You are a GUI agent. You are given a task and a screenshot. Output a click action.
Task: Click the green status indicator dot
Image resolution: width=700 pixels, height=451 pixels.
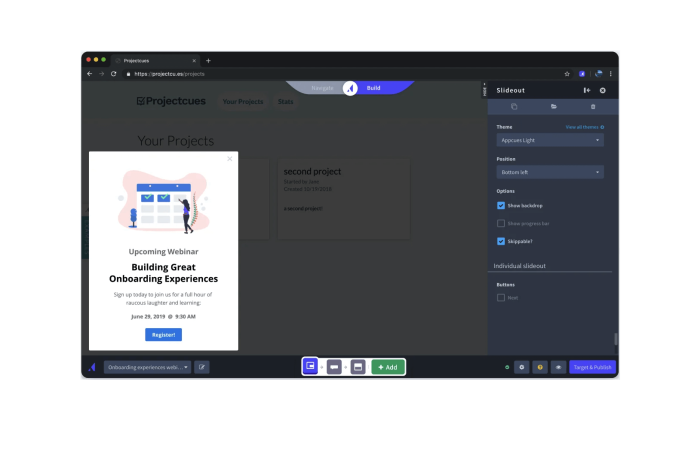pos(507,367)
